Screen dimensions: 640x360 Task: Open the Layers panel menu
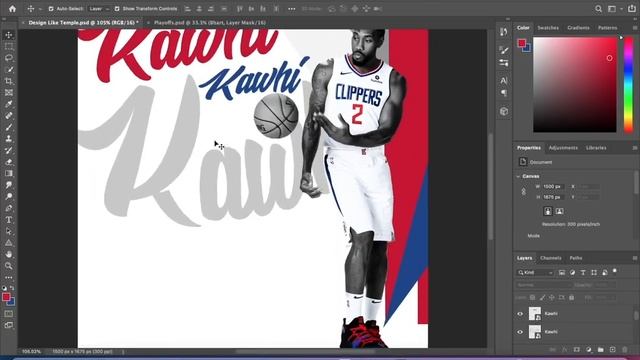(x=635, y=258)
